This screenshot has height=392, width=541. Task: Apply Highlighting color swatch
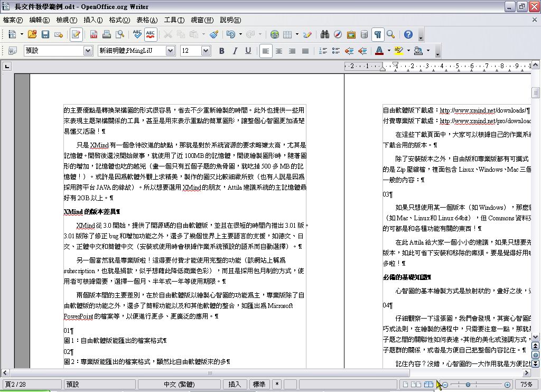[399, 51]
